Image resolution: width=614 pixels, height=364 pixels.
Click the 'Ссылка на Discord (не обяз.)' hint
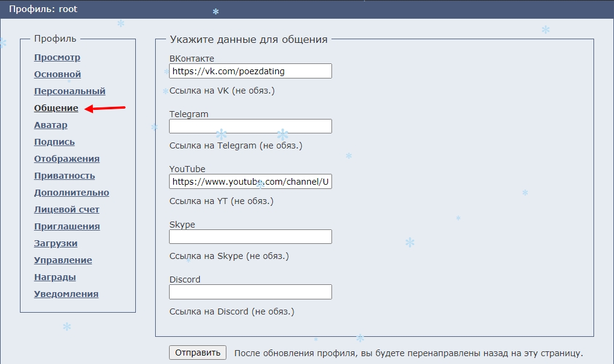(x=232, y=311)
